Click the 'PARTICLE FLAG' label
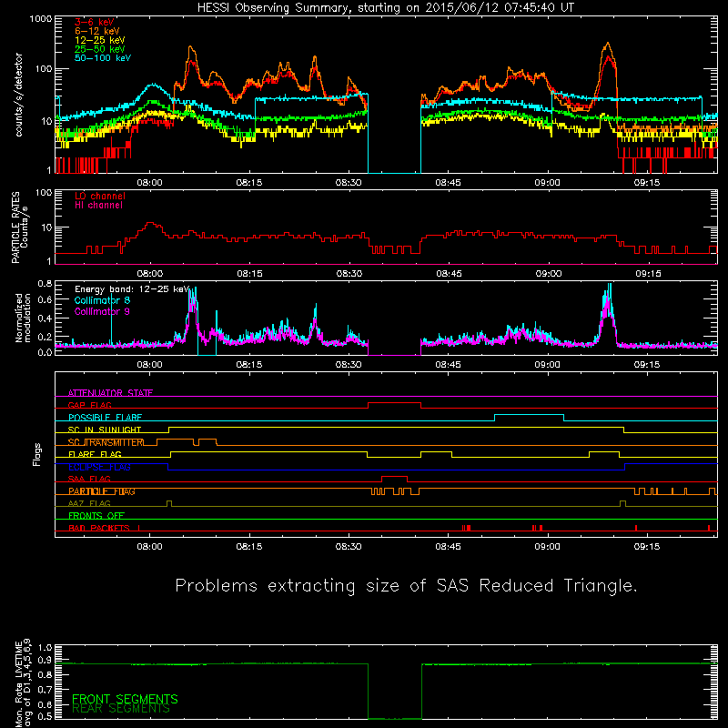The height and width of the screenshot is (728, 728). tap(102, 491)
